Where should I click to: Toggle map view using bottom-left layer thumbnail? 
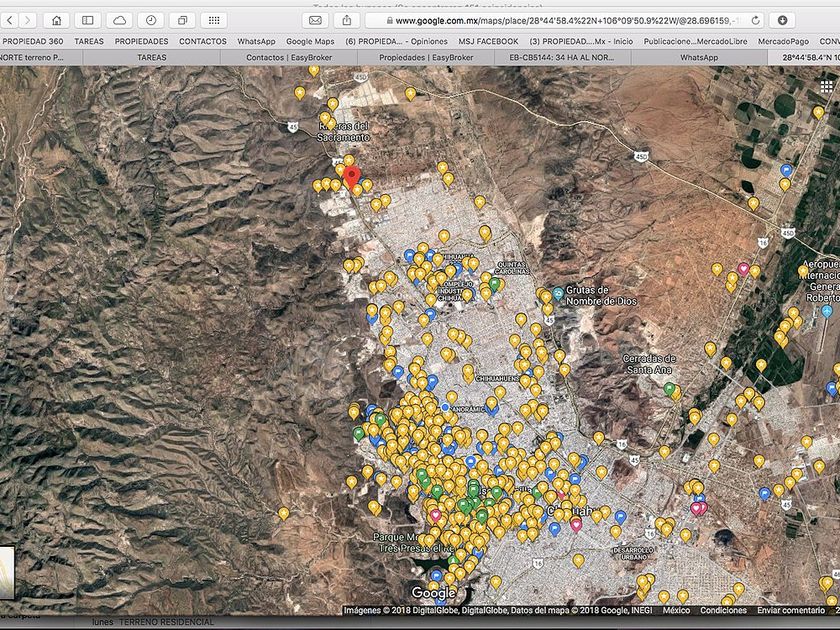click(7, 573)
